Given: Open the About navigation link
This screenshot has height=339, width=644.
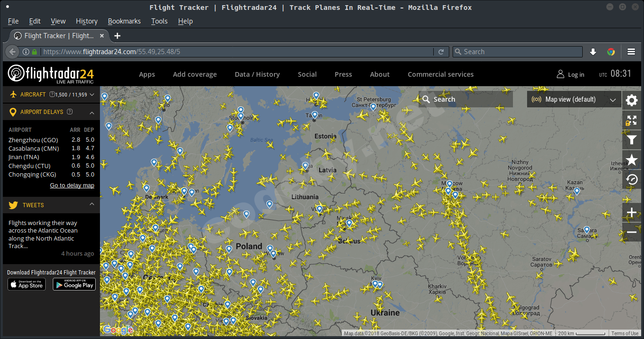Looking at the screenshot, I should pos(380,74).
